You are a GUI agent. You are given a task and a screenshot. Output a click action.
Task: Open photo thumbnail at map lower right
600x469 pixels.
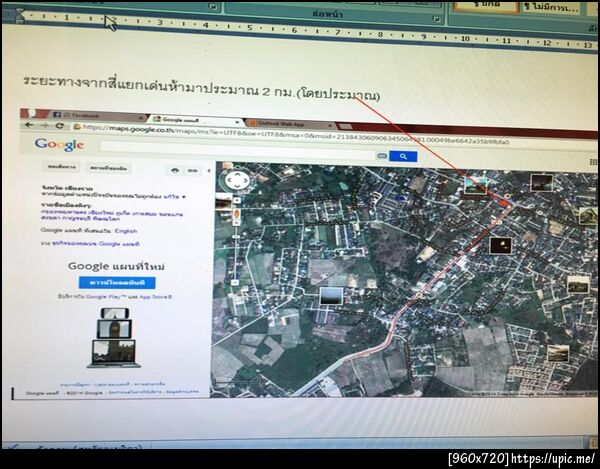click(558, 353)
